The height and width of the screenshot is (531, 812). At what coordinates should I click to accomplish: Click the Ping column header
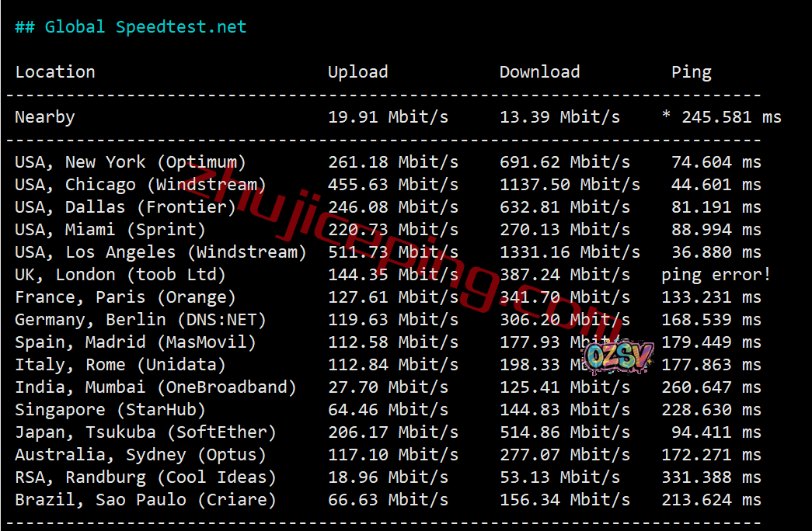click(x=692, y=72)
